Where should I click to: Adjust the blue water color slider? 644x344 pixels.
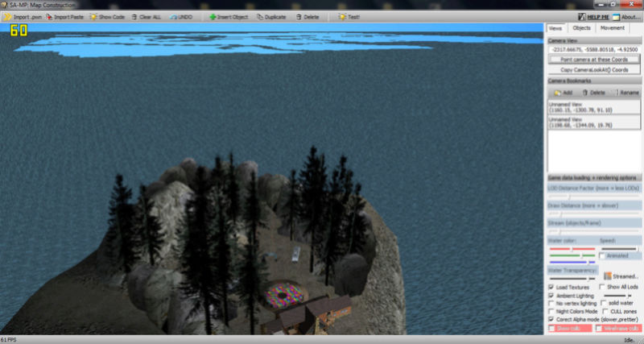(x=572, y=262)
